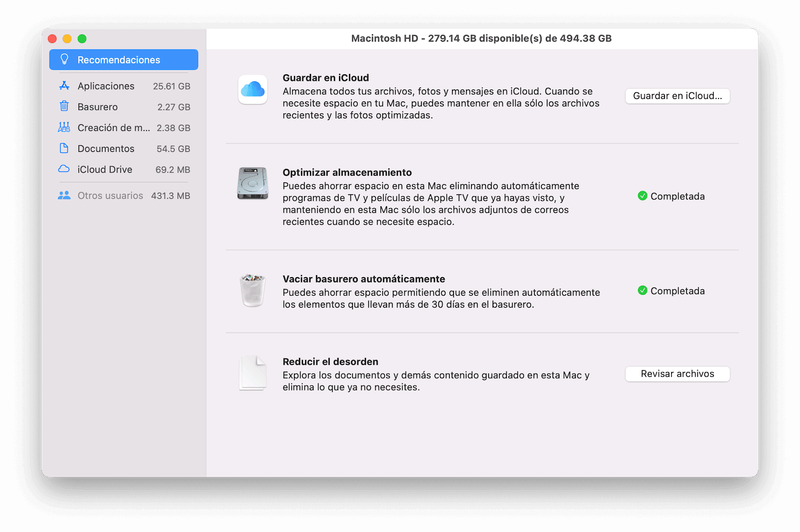
Task: Click the 25.61 GB size value
Action: coord(171,86)
